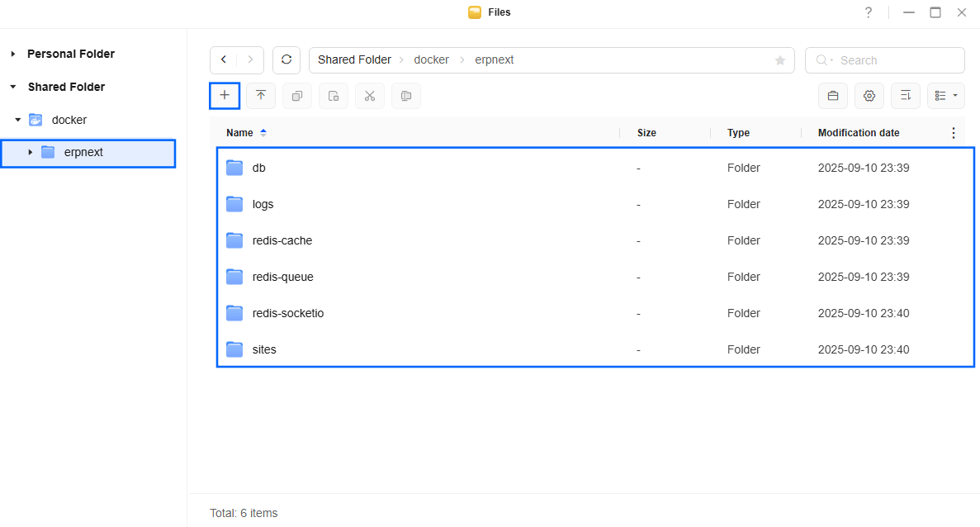Click the Rename toolbar icon
Image resolution: width=980 pixels, height=527 pixels.
(405, 96)
